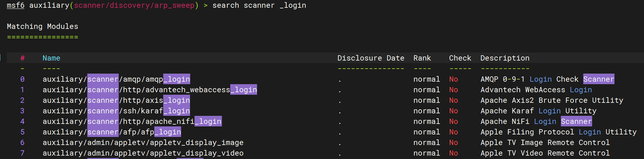This screenshot has width=644, height=159.
Task: Click index number 1 in the results
Action: (22, 90)
